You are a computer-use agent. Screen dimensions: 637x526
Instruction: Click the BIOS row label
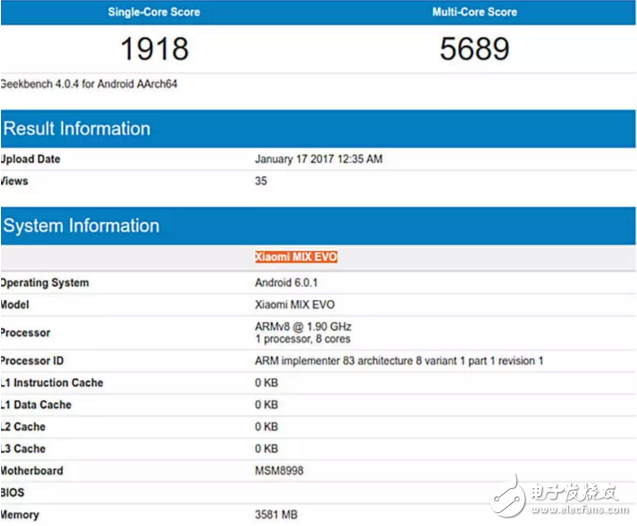[x=14, y=493]
